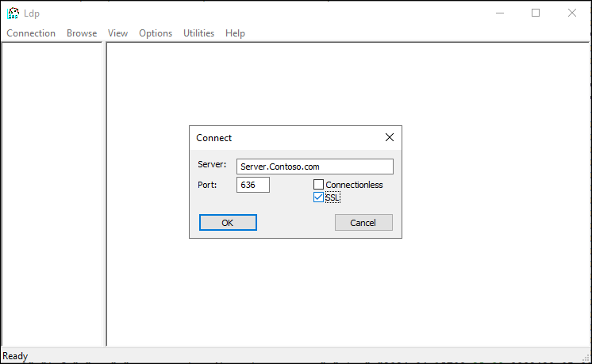Image resolution: width=592 pixels, height=364 pixels.
Task: Open the Utilities menu
Action: 198,33
